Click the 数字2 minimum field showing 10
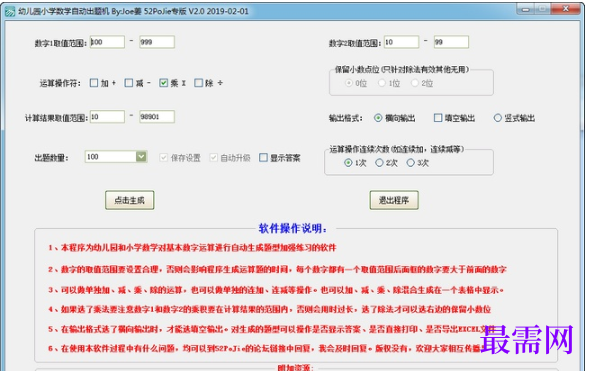592x371 pixels. click(401, 42)
